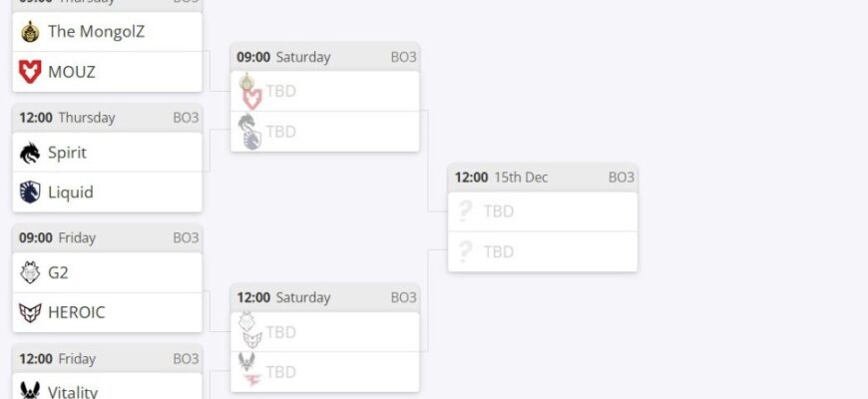Viewport: 868px width, 399px height.
Task: Open the Liquid team link
Action: pos(69,192)
